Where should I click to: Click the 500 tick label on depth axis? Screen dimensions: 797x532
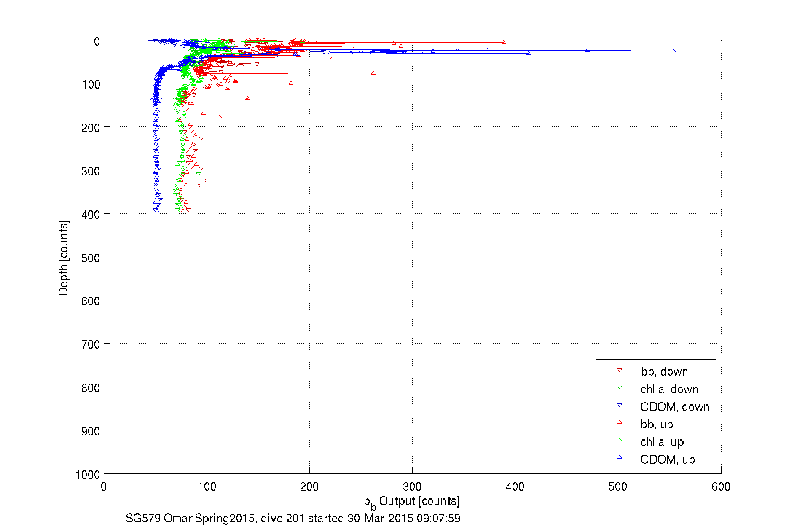coord(91,258)
